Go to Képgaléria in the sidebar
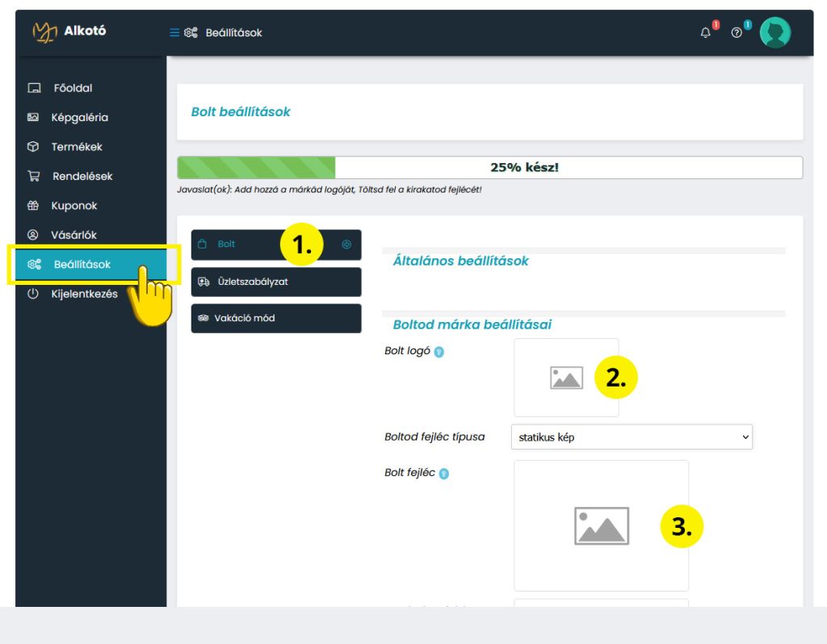The height and width of the screenshot is (644, 827). (x=79, y=117)
